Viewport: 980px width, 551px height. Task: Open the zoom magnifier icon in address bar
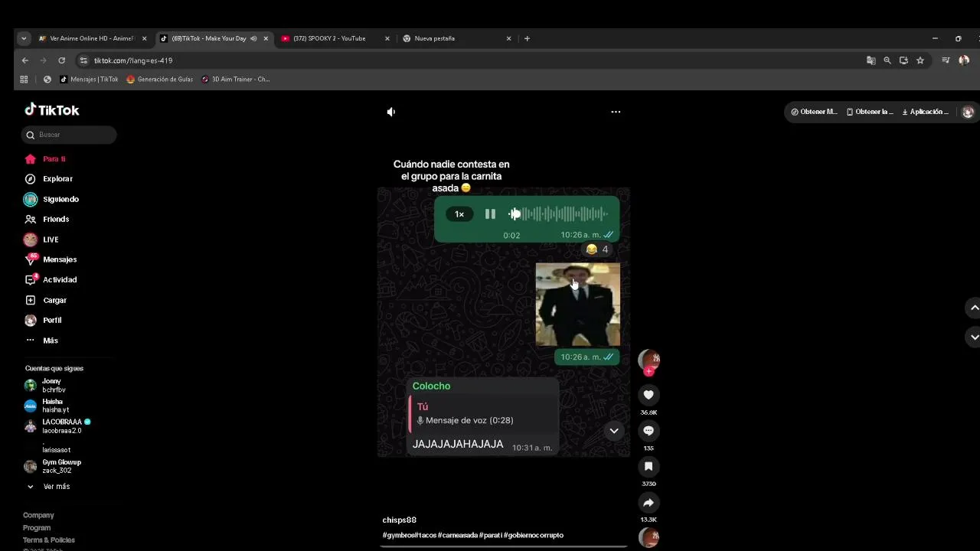point(887,60)
